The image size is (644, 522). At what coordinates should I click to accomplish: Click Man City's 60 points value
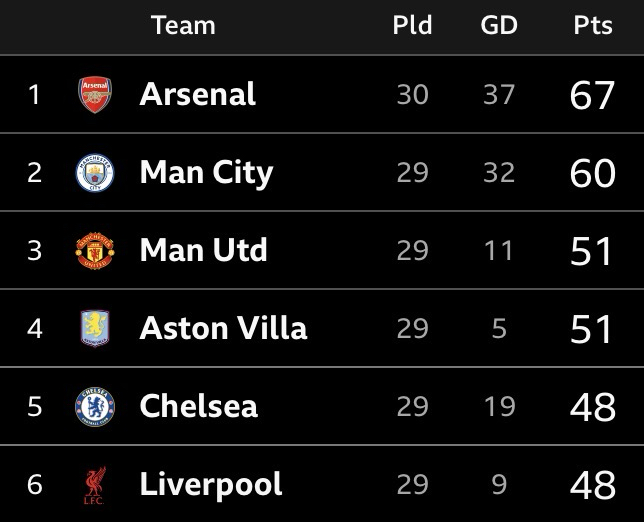coord(592,174)
